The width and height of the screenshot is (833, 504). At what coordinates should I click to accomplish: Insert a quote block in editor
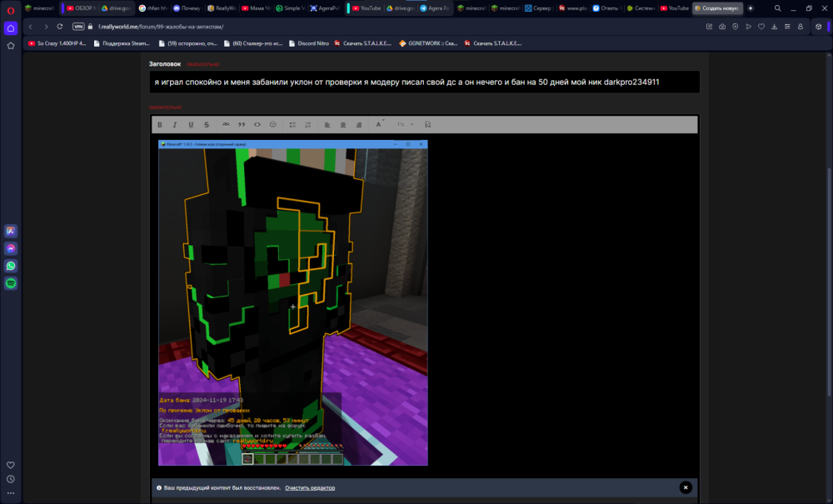coord(242,125)
